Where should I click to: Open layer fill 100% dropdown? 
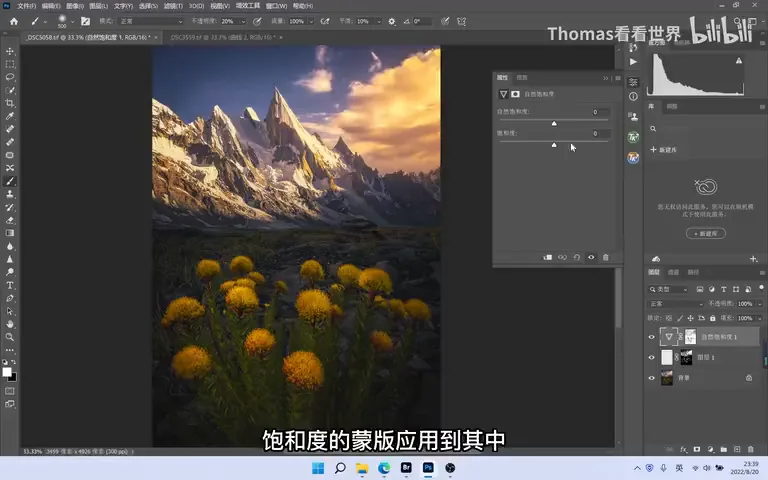[759, 318]
